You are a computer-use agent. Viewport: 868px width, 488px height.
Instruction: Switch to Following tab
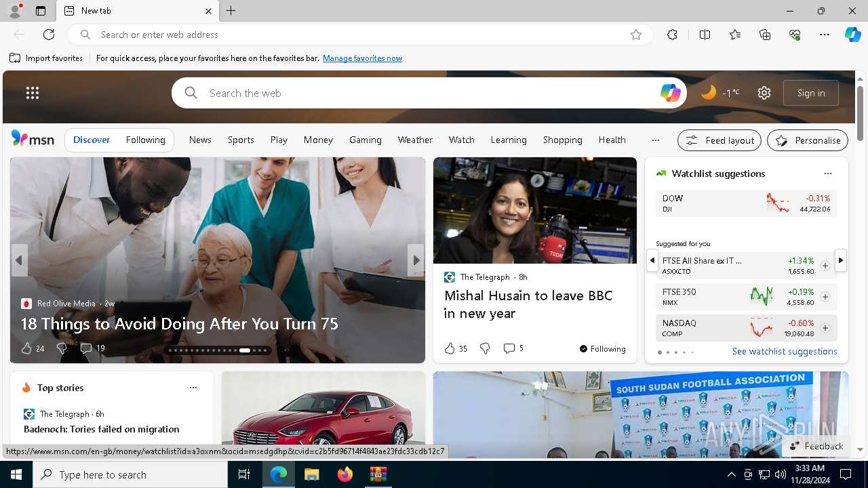(146, 140)
